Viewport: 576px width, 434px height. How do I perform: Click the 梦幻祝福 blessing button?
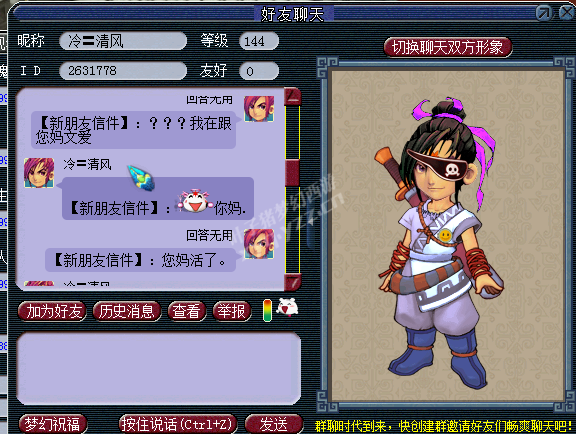click(x=53, y=424)
